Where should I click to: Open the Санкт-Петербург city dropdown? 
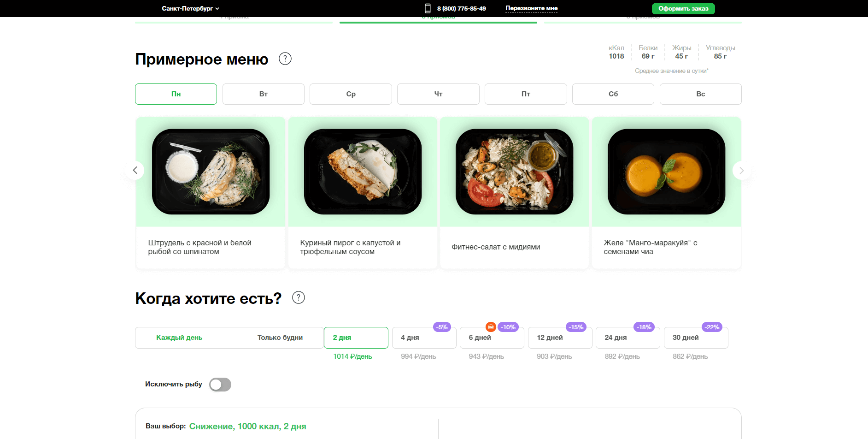[190, 8]
